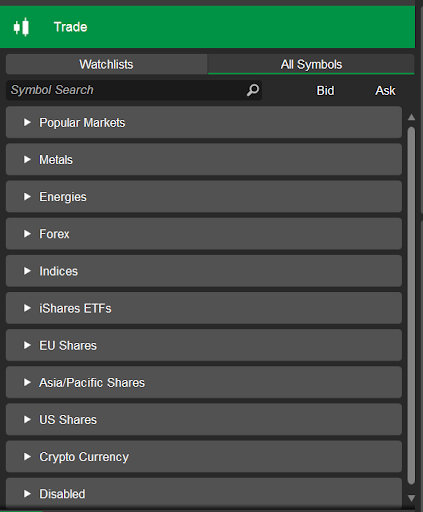Expand the Forex category arrow
Viewport: 423px width, 512px height.
27,234
